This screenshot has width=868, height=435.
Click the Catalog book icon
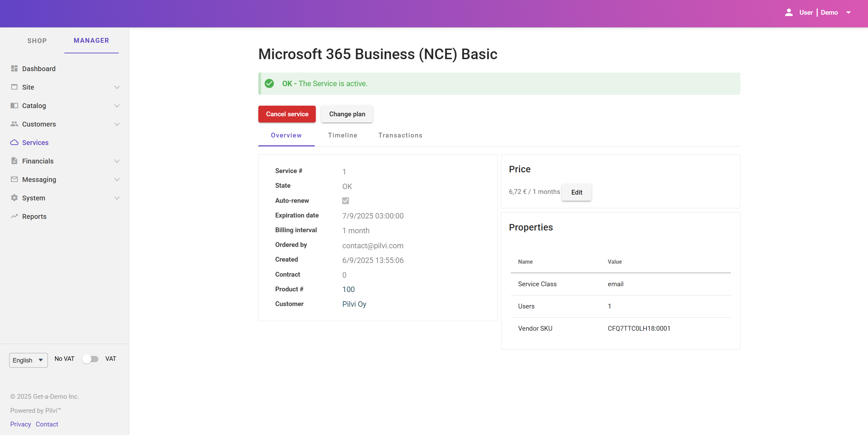point(14,106)
